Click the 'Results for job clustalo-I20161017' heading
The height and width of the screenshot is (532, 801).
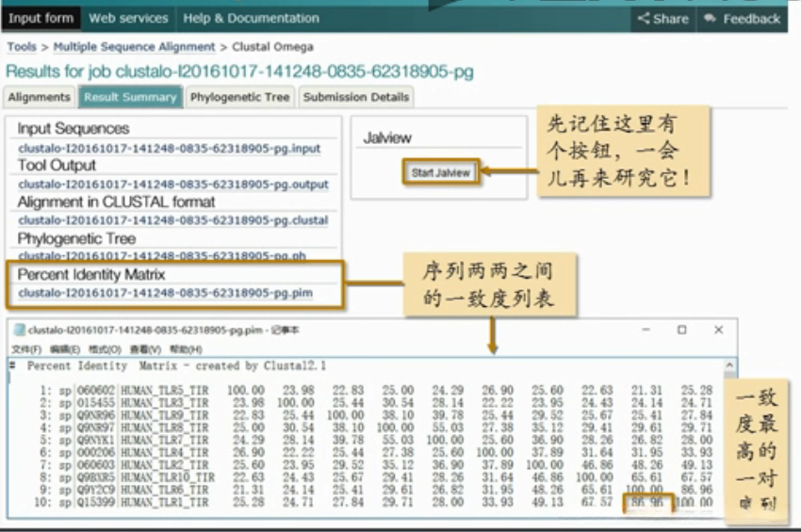click(x=239, y=72)
